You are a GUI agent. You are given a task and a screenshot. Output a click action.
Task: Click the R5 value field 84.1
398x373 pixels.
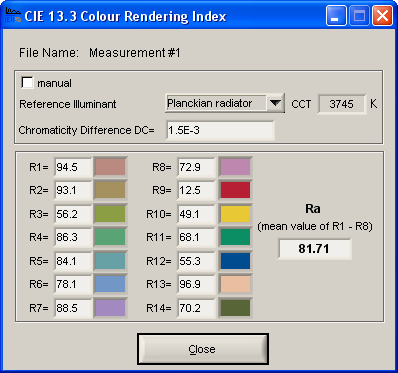pyautogui.click(x=73, y=261)
